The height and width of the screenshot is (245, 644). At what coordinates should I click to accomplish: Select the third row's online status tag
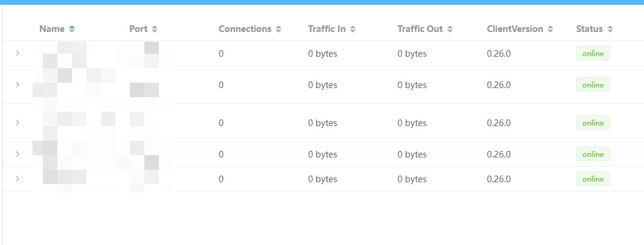593,123
